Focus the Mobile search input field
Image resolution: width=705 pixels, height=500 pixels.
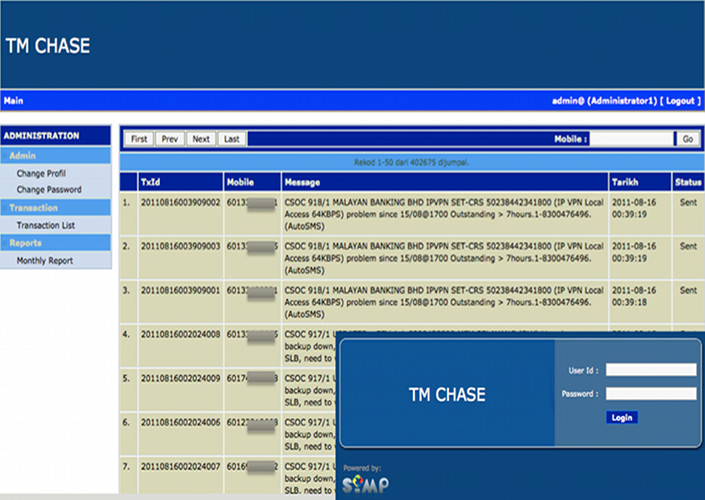[632, 139]
